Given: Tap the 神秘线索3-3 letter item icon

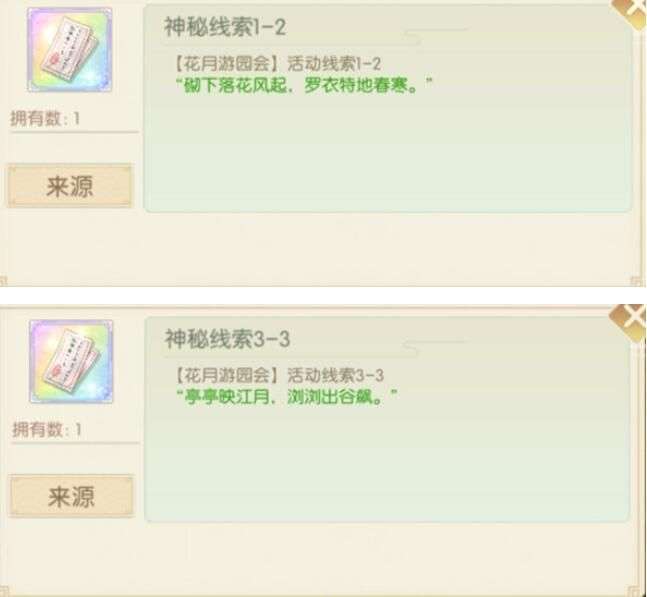Looking at the screenshot, I should pyautogui.click(x=71, y=361).
